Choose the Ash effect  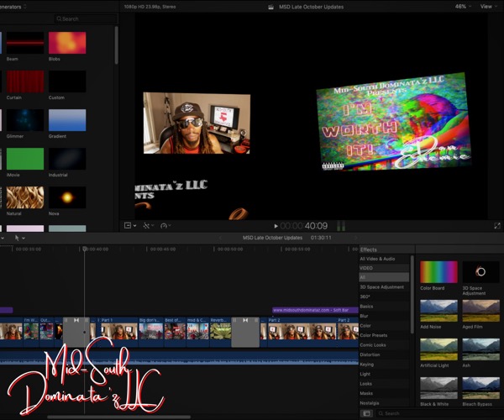point(480,349)
